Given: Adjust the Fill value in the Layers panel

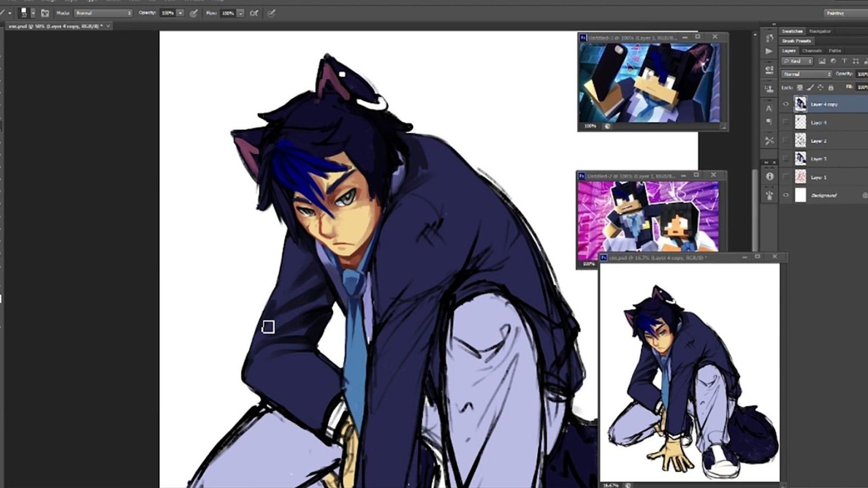Looking at the screenshot, I should coord(862,87).
